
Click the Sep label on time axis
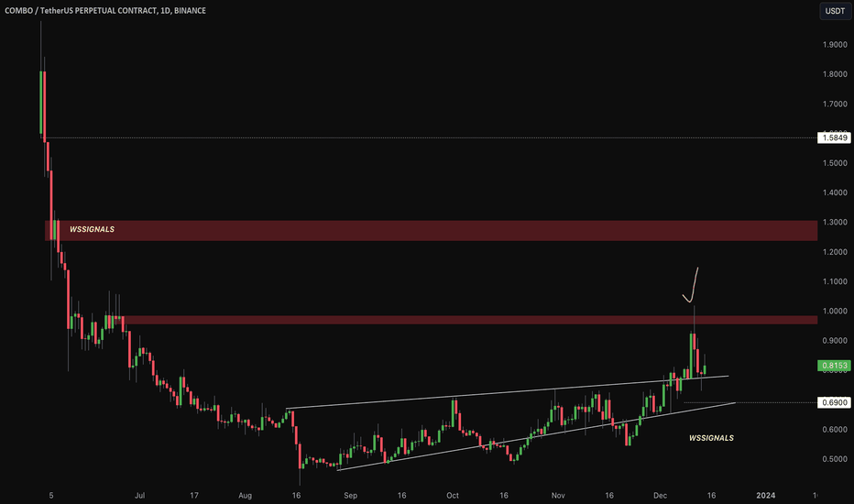[350, 495]
